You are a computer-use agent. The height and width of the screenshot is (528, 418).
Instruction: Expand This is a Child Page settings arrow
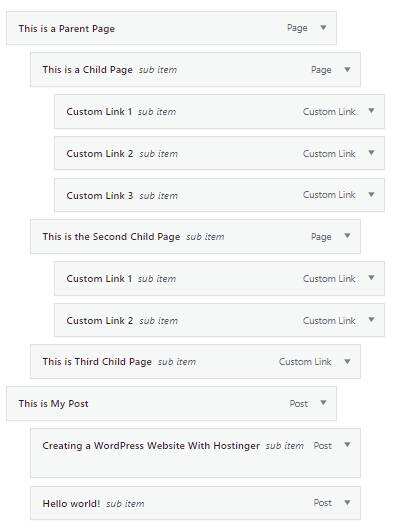coord(347,69)
